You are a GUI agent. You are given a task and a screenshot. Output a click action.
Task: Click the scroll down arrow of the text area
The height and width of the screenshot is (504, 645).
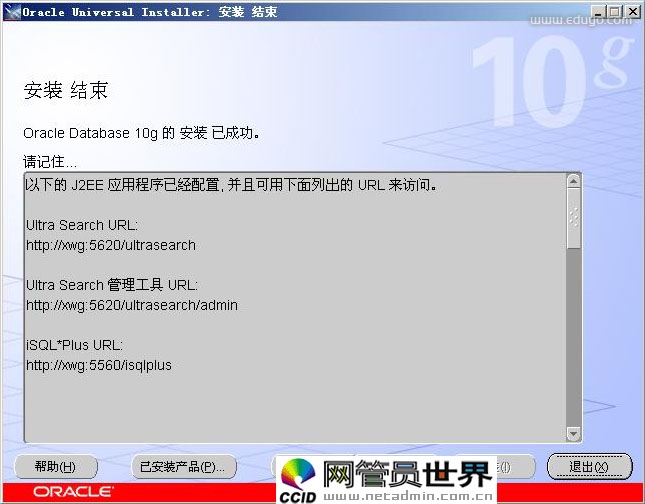click(573, 433)
